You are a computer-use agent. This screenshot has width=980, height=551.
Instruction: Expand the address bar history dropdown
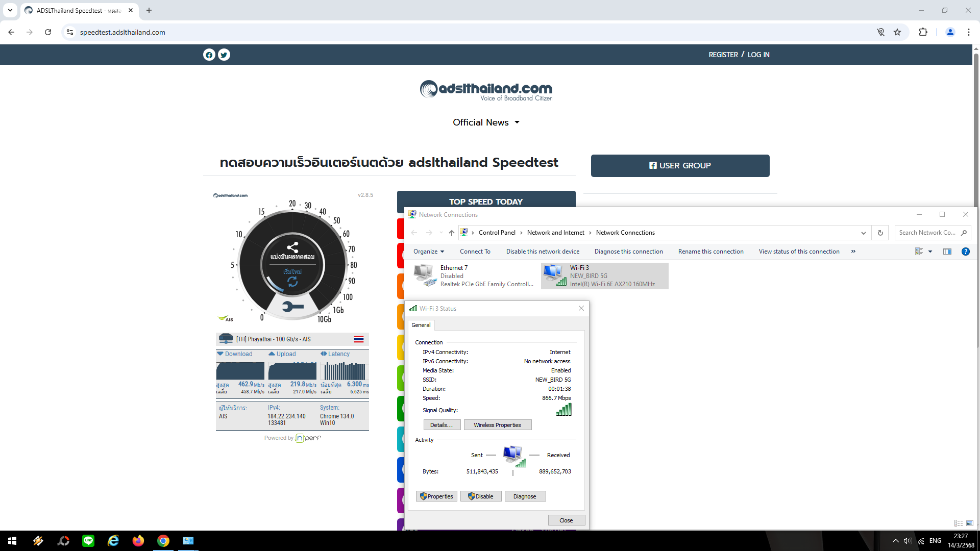coord(863,233)
